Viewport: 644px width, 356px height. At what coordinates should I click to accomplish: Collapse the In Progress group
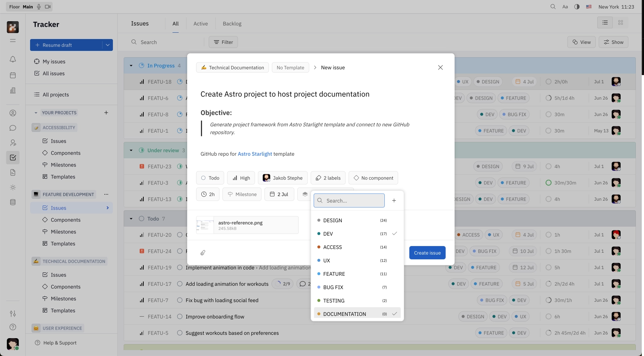[131, 66]
